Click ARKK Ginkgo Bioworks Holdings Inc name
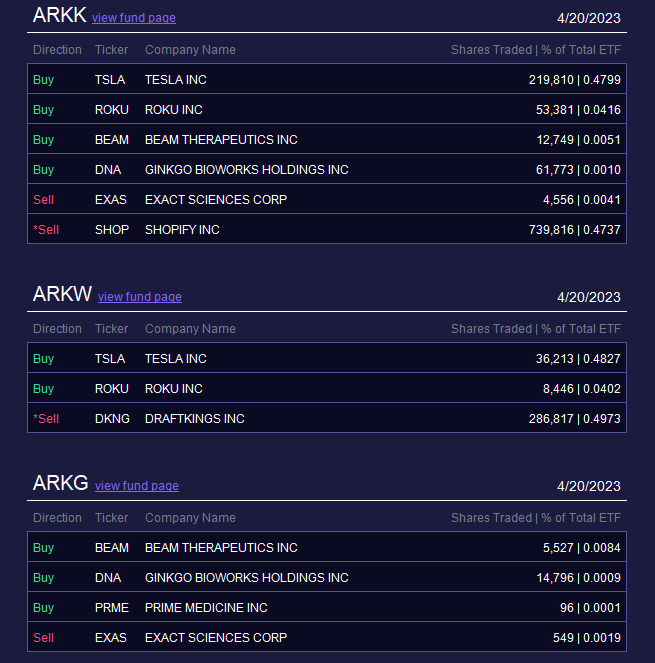 click(x=247, y=170)
